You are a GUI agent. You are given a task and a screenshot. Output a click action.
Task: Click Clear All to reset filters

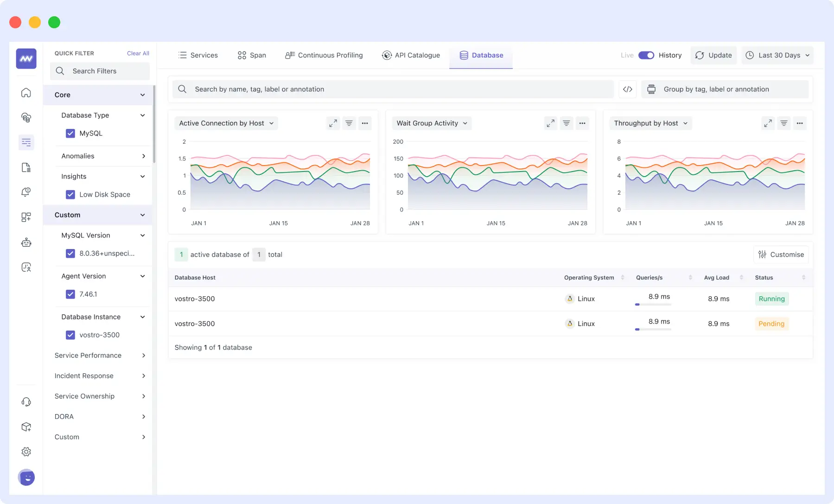(138, 53)
